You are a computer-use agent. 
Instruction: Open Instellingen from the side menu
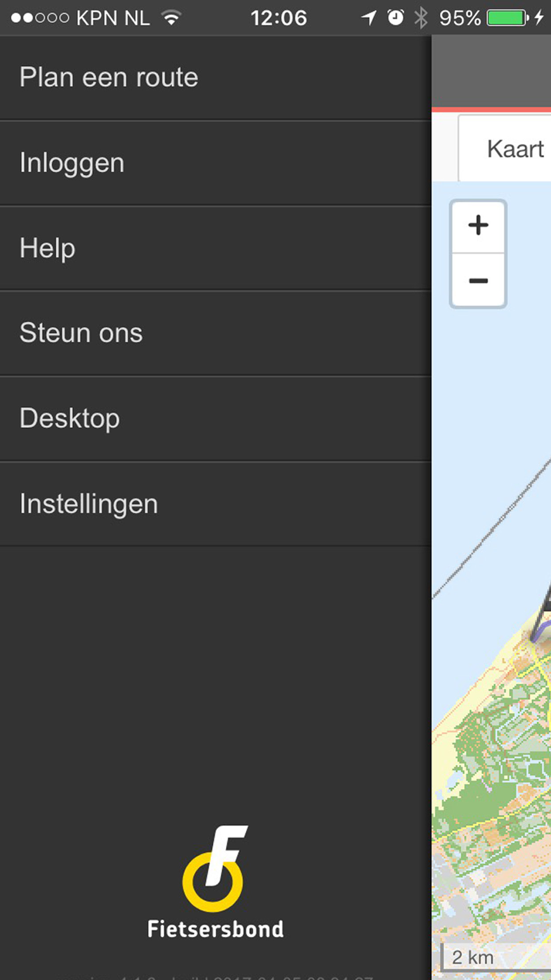(x=89, y=504)
